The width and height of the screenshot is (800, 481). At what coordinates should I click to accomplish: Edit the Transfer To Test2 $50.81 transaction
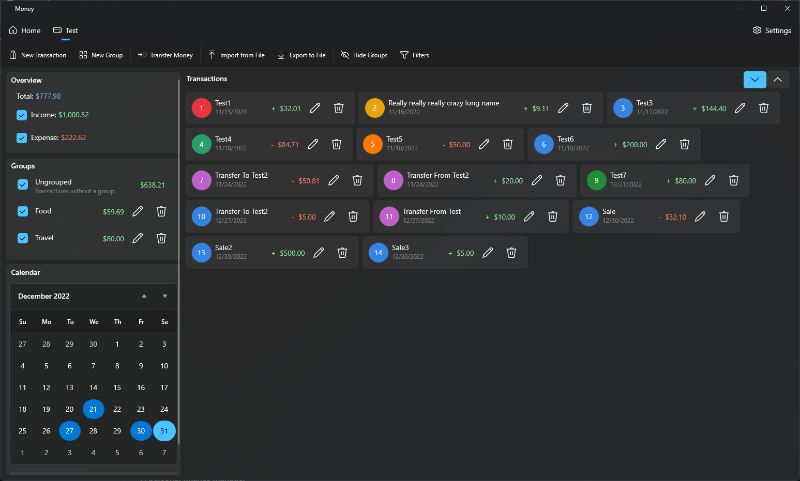point(334,181)
